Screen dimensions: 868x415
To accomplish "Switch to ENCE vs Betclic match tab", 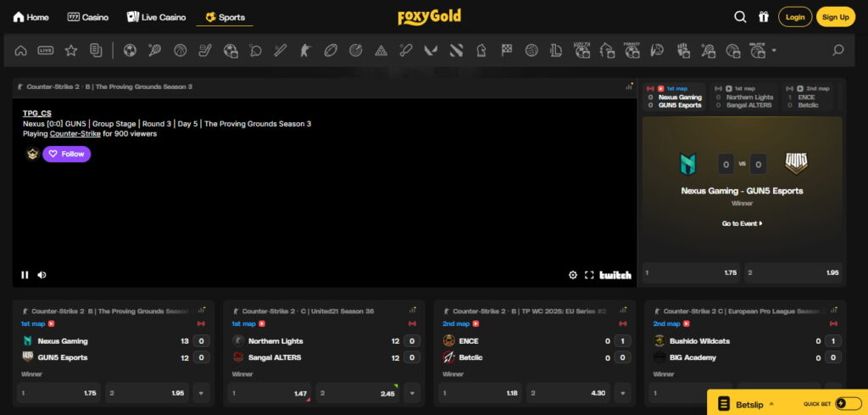I will pos(809,97).
